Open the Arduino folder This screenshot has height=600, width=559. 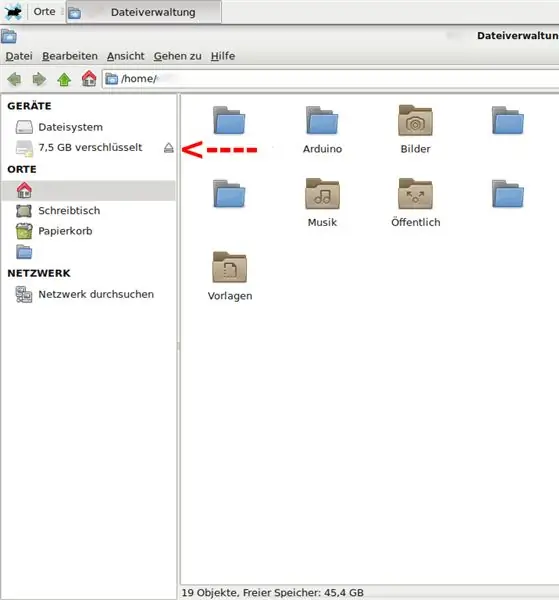(x=322, y=130)
